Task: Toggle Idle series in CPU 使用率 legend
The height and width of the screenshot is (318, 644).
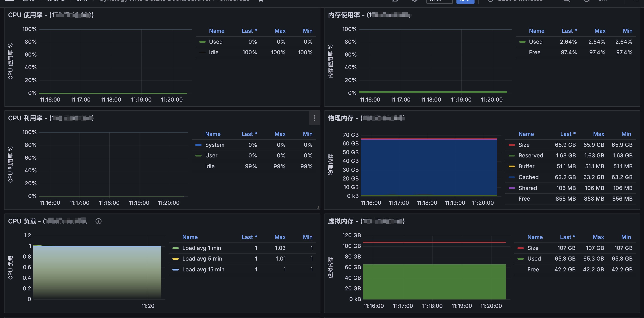Action: (214, 52)
